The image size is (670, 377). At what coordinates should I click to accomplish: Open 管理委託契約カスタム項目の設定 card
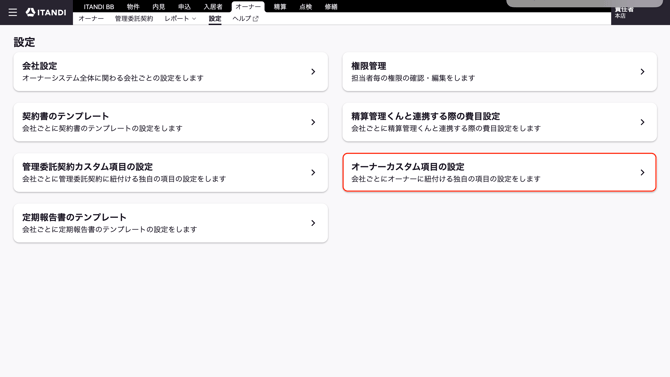pyautogui.click(x=170, y=173)
